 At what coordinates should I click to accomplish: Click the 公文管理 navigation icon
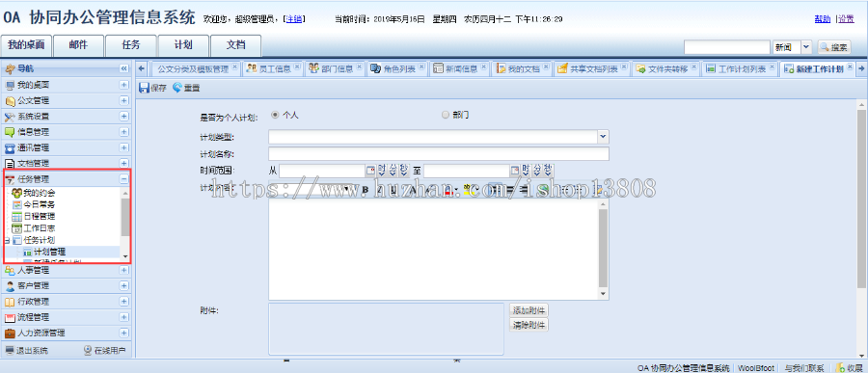pyautogui.click(x=10, y=101)
